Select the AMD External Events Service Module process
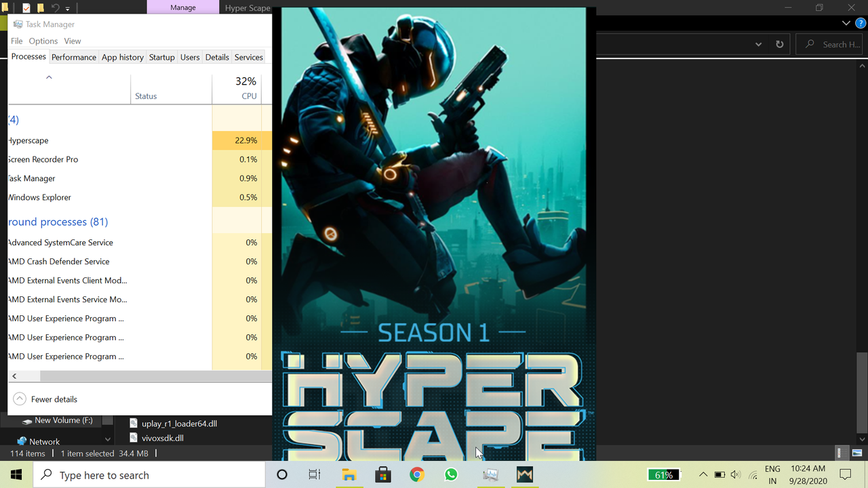 click(140, 299)
